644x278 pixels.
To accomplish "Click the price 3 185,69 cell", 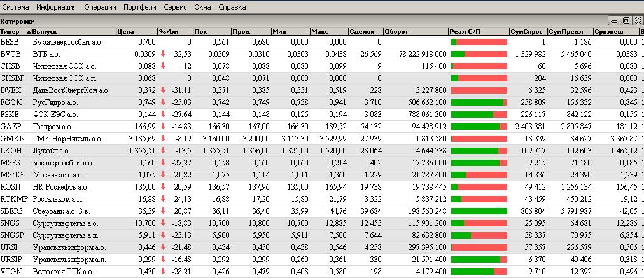I will point(142,139).
